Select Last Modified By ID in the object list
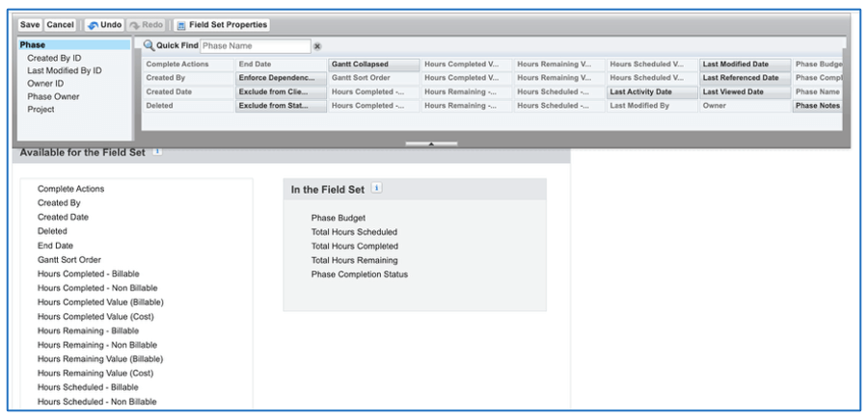Screen dimensions: 868x420 pos(65,70)
